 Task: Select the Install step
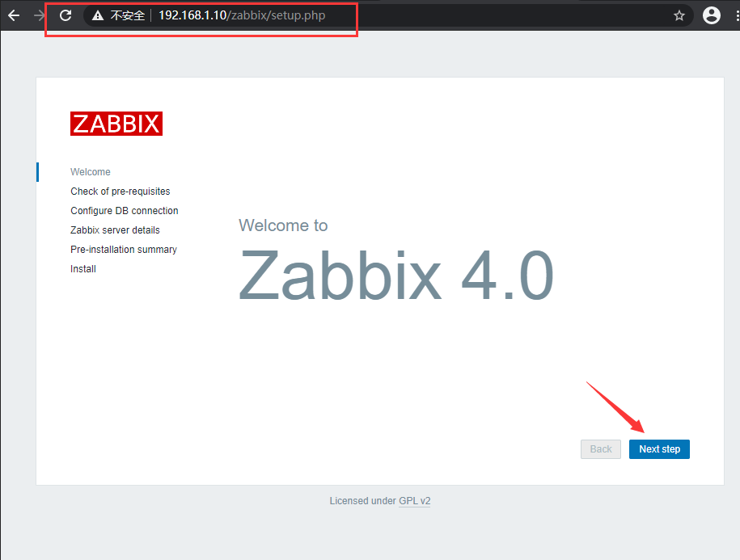83,268
